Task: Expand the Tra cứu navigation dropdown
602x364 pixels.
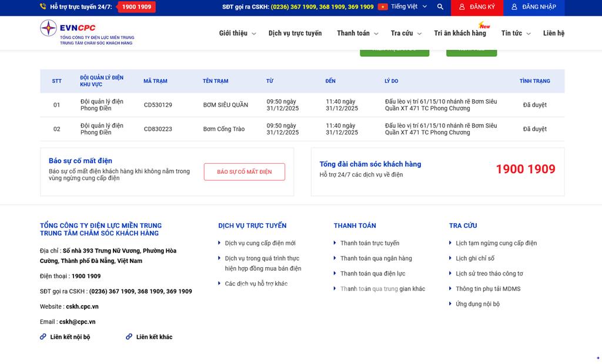Action: (x=406, y=33)
